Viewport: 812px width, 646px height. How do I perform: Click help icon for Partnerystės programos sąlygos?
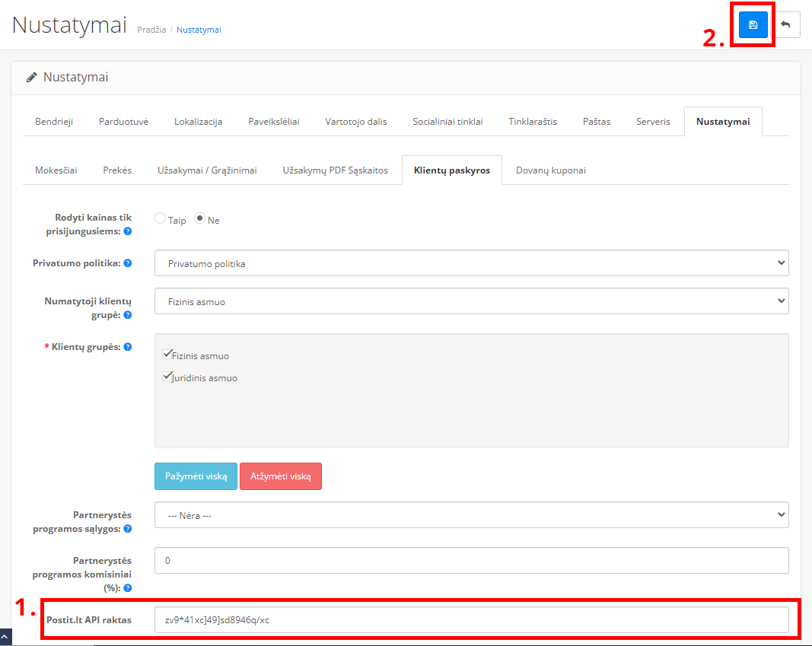click(128, 529)
